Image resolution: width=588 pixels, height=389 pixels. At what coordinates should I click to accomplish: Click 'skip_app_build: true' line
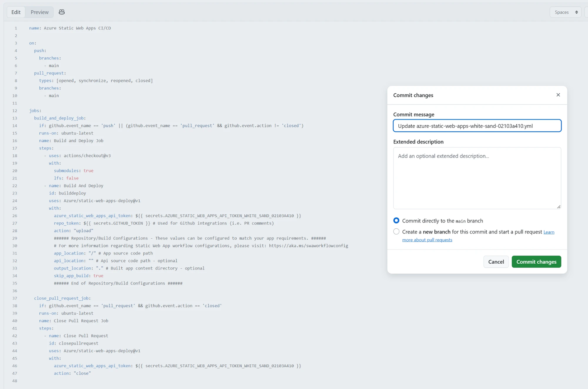pos(79,276)
